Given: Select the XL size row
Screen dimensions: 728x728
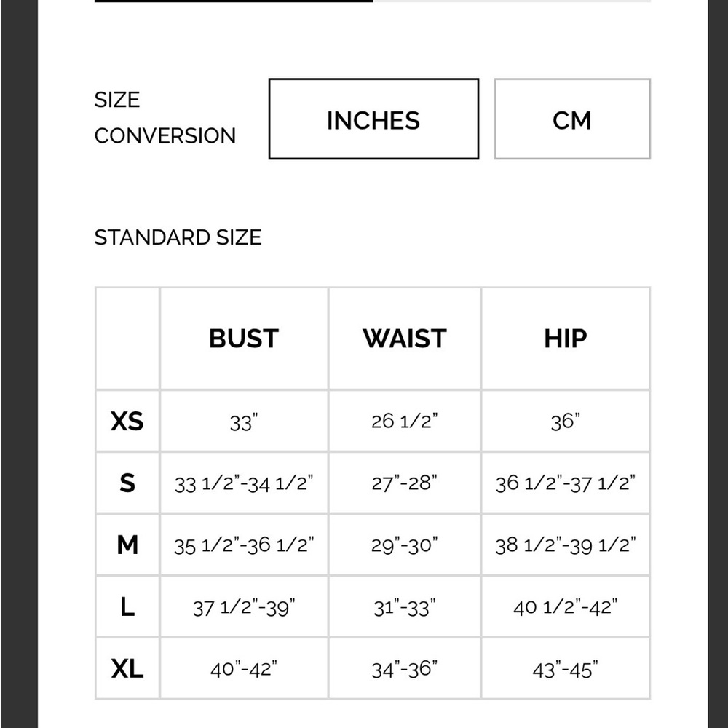Looking at the screenshot, I should [127, 668].
